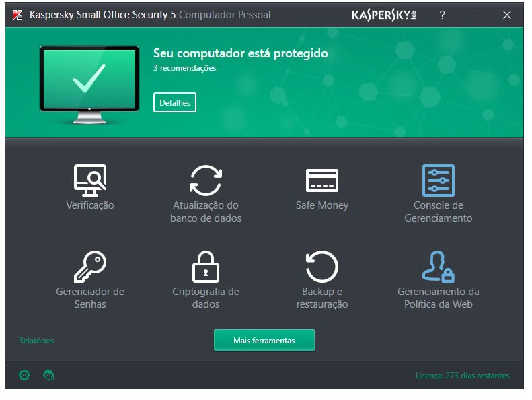Click the KASPERSKY brand logo in title bar
Viewport: 532px width, 400px height.
coord(384,15)
